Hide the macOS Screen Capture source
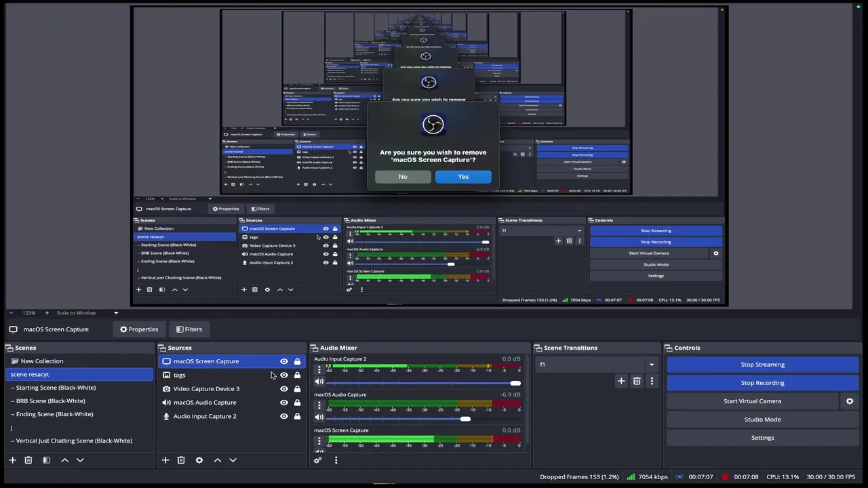Viewport: 868px width, 488px height. (x=284, y=361)
